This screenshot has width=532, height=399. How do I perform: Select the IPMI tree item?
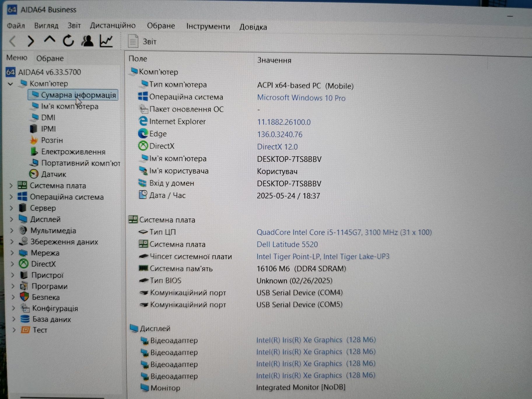click(x=43, y=129)
